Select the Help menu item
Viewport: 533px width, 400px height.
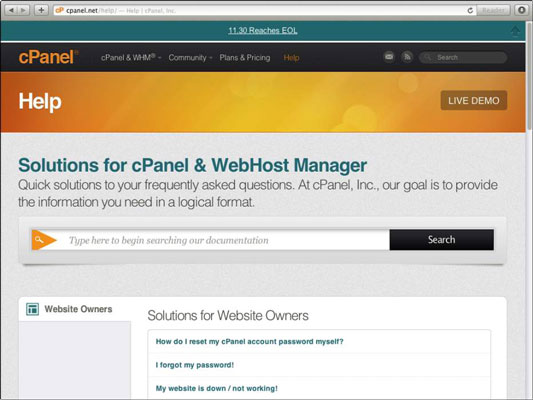[x=291, y=57]
